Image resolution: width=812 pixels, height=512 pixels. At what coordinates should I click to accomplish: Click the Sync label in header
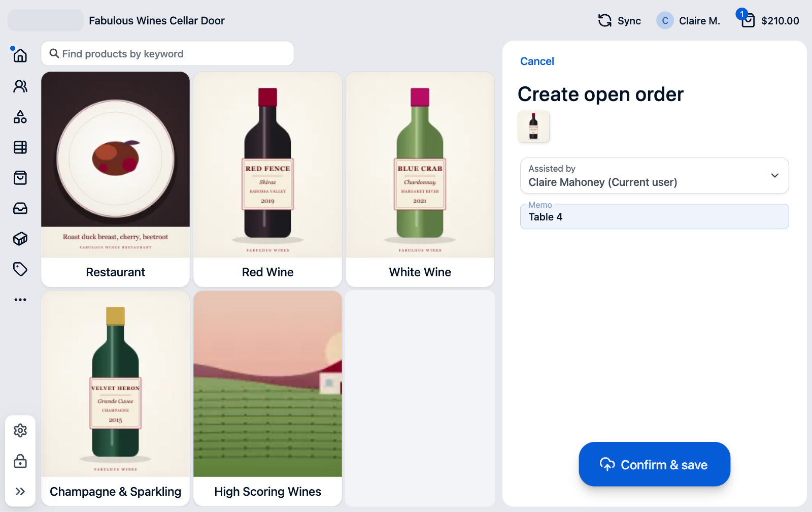click(629, 21)
